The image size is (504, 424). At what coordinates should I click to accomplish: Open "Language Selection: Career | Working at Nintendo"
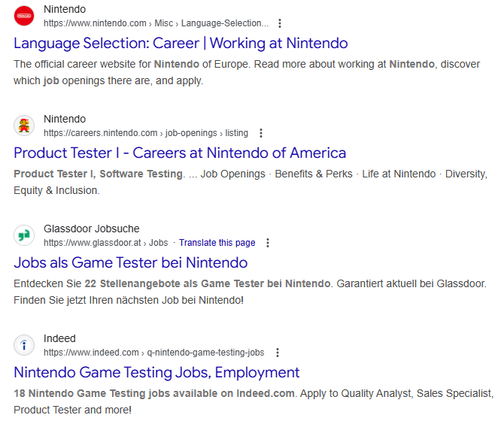coord(181,43)
